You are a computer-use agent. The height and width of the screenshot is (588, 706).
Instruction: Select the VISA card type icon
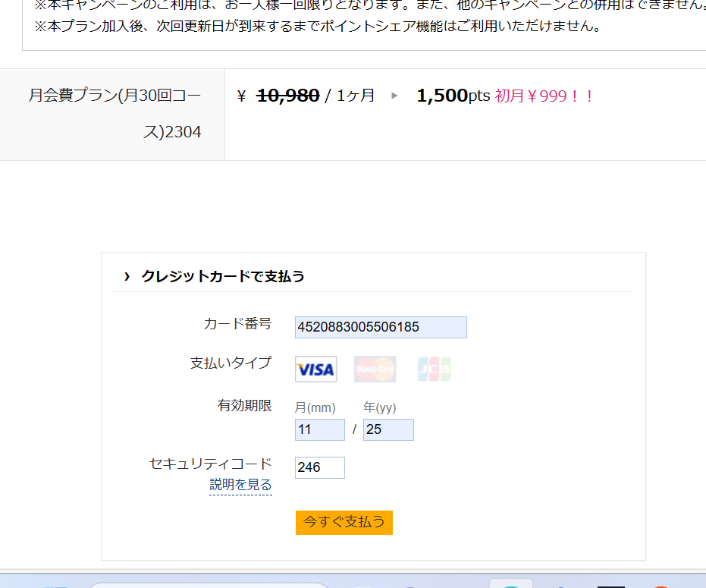point(315,369)
